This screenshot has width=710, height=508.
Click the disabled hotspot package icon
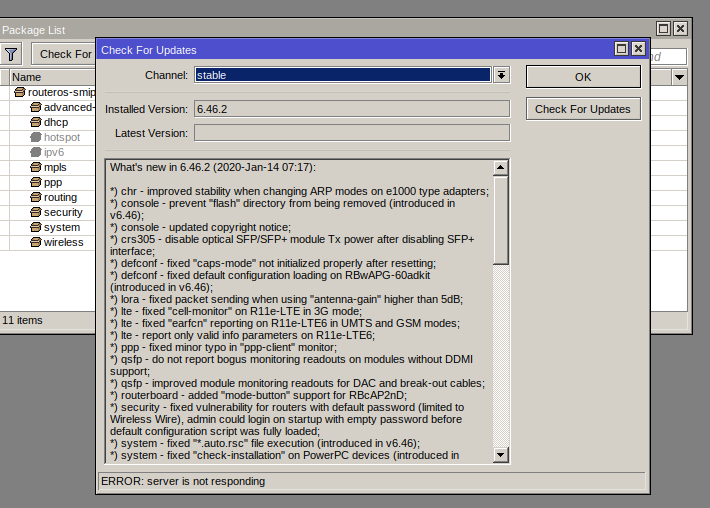tap(36, 137)
